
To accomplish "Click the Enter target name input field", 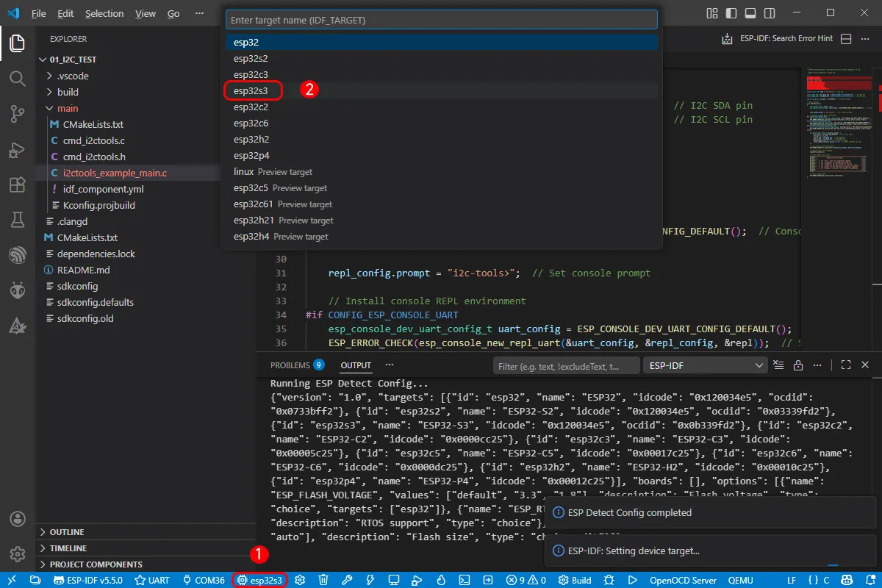I will [x=441, y=20].
